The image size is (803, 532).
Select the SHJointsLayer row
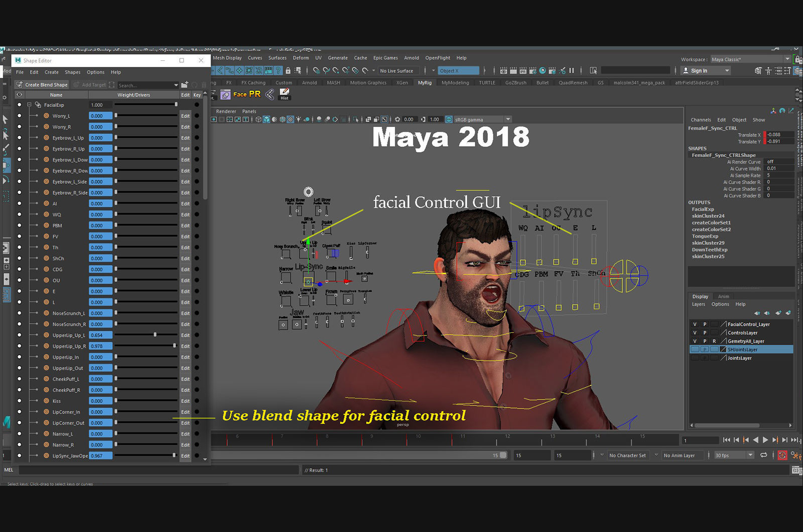click(x=741, y=349)
